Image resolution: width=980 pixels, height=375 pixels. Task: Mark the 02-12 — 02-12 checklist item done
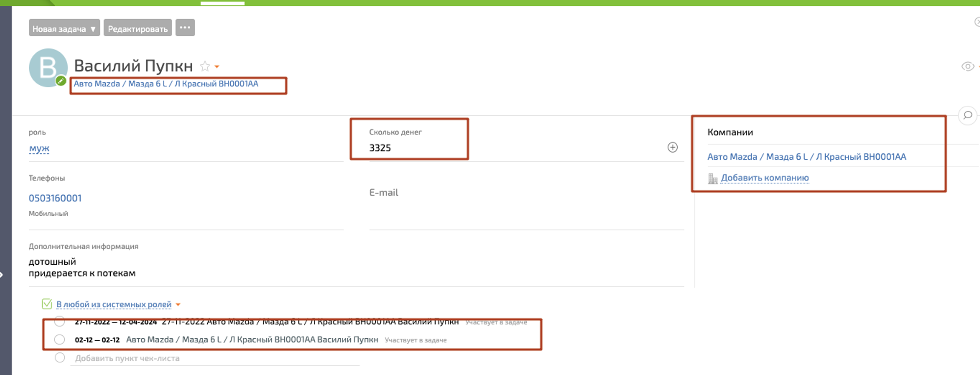click(60, 339)
